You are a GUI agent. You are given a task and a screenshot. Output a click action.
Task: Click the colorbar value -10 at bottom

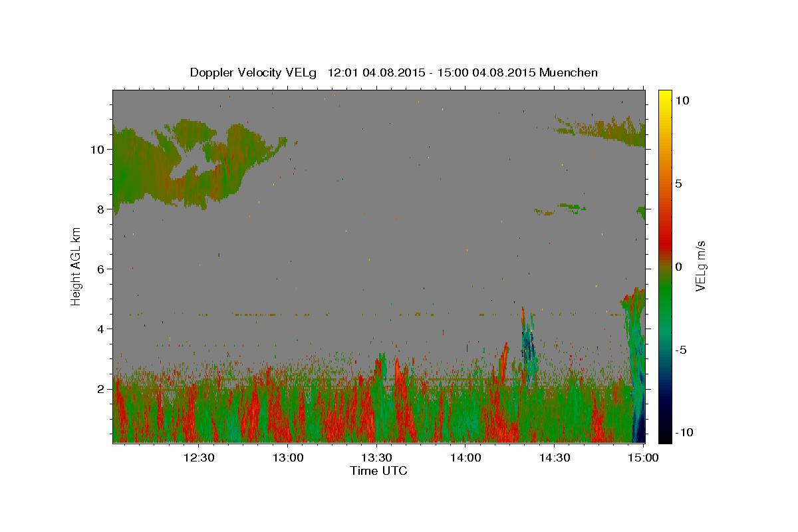(684, 433)
